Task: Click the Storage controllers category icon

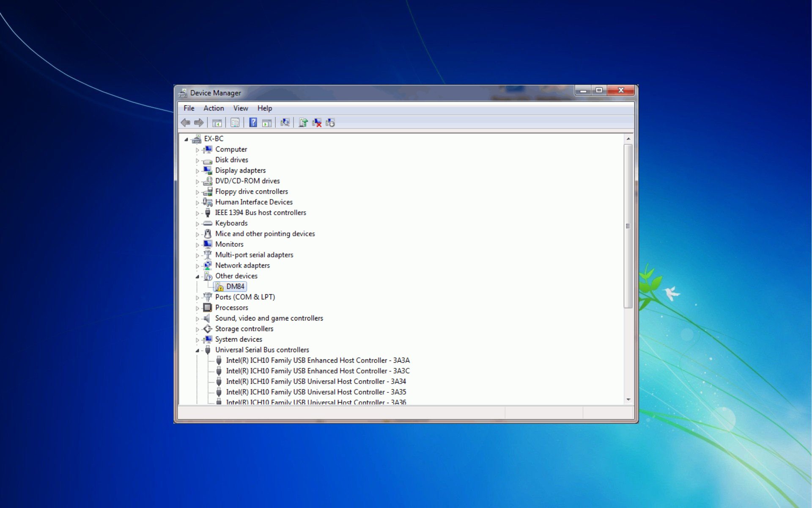Action: pos(208,329)
